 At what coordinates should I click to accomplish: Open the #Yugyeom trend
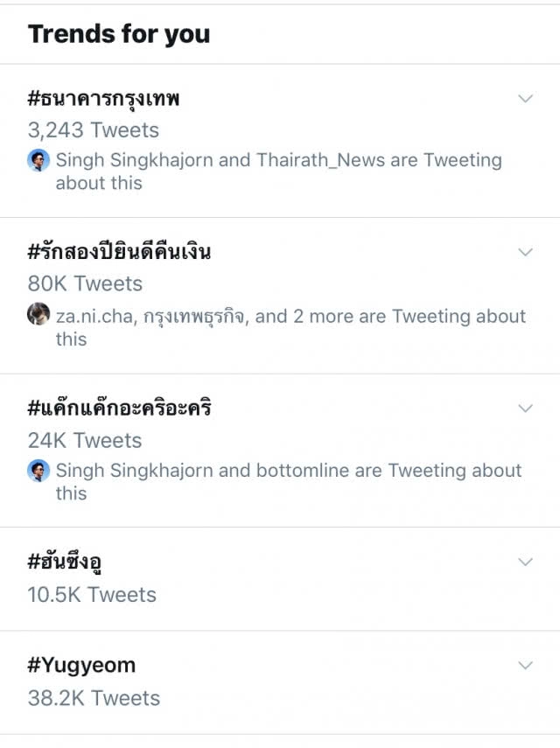pos(83,665)
